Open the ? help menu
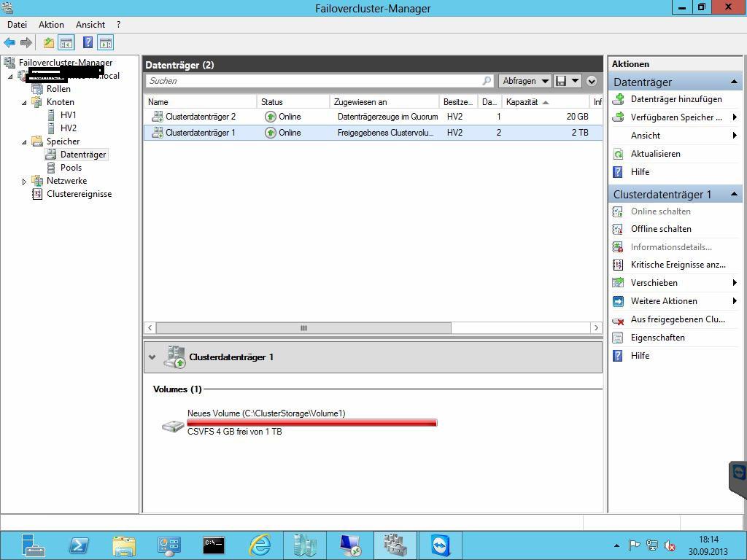The width and height of the screenshot is (747, 560). (x=119, y=25)
